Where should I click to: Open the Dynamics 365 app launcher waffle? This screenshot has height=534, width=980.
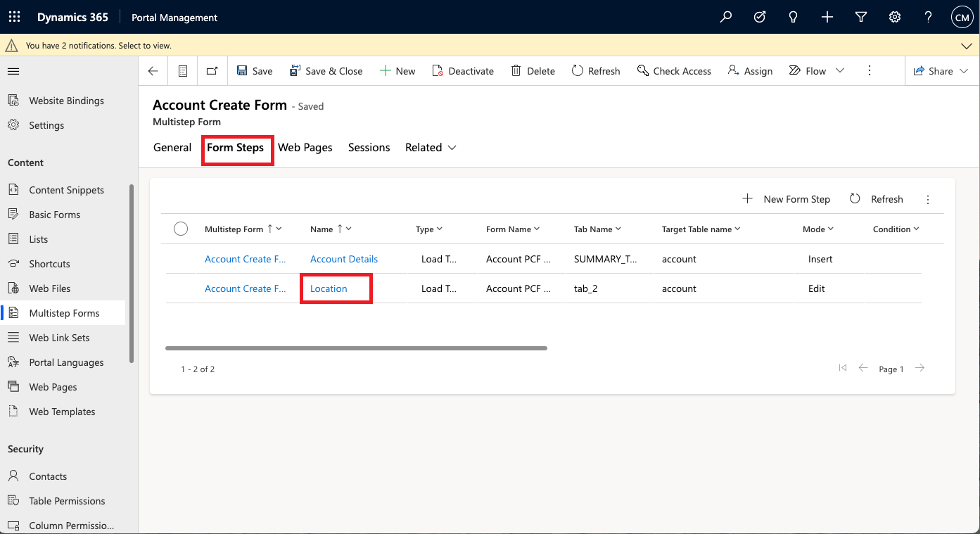pyautogui.click(x=14, y=17)
